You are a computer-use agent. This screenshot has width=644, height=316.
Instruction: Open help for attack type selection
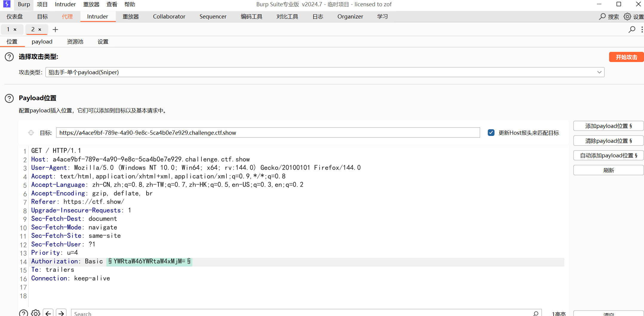pos(9,57)
